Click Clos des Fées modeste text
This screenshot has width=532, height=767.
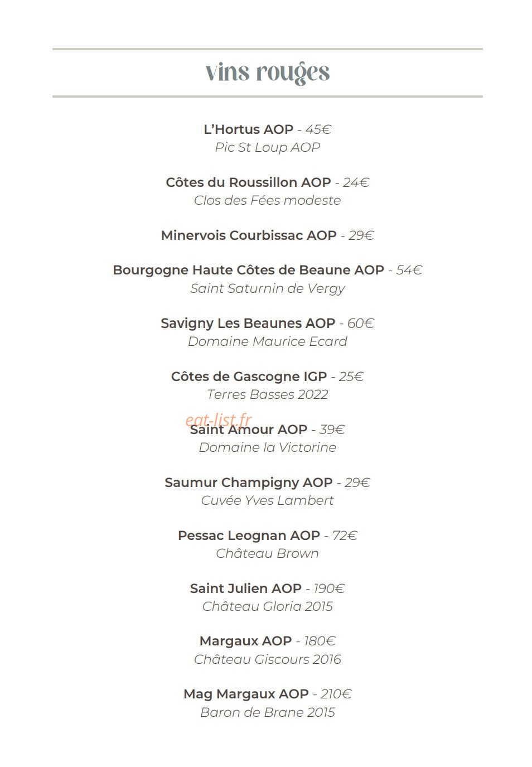268,200
